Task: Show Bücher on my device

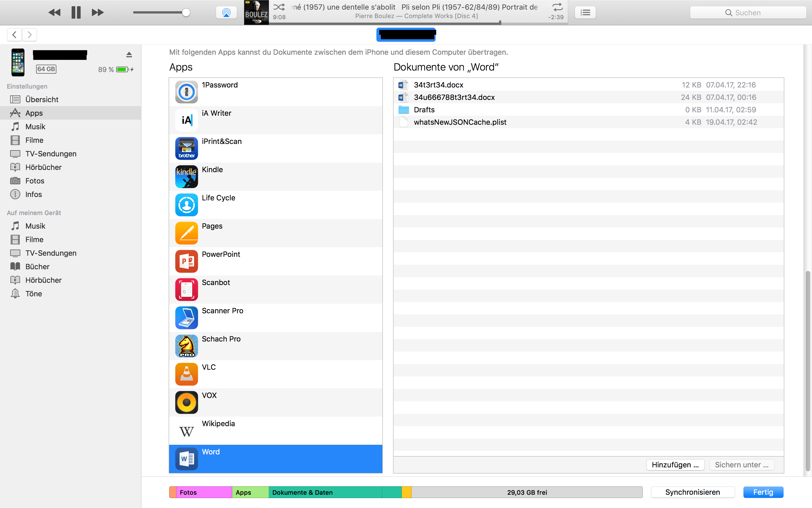Action: click(70, 266)
